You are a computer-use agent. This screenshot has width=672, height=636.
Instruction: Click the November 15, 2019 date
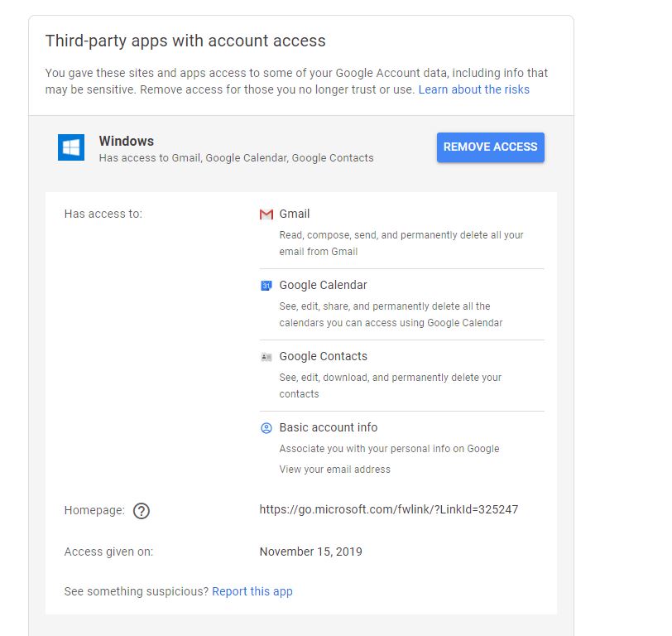(310, 551)
